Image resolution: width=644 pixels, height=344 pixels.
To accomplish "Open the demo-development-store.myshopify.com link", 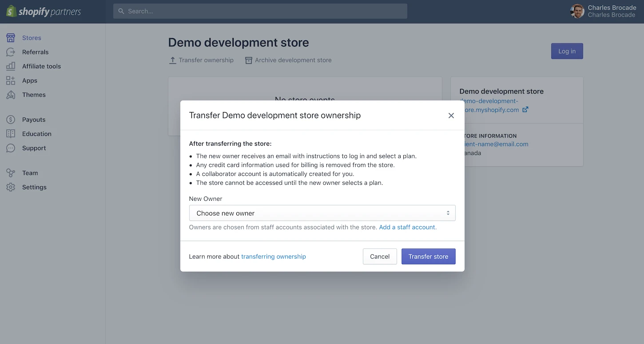I will point(489,105).
